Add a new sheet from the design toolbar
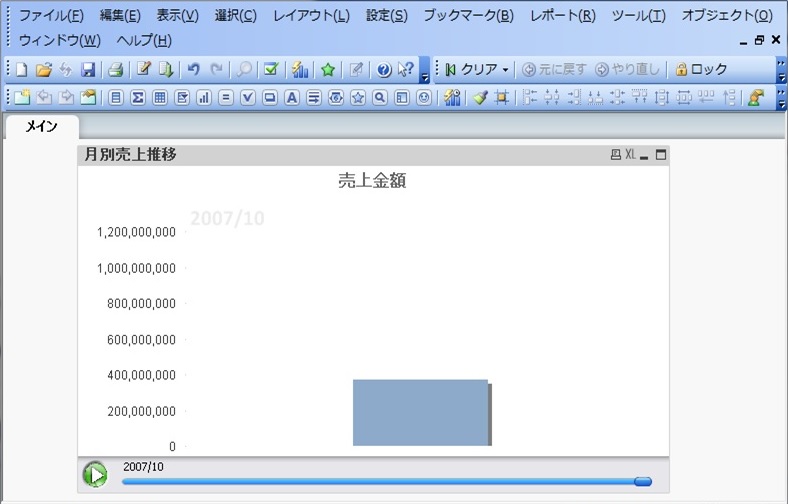Viewport: 788px width, 504px height. point(22,97)
